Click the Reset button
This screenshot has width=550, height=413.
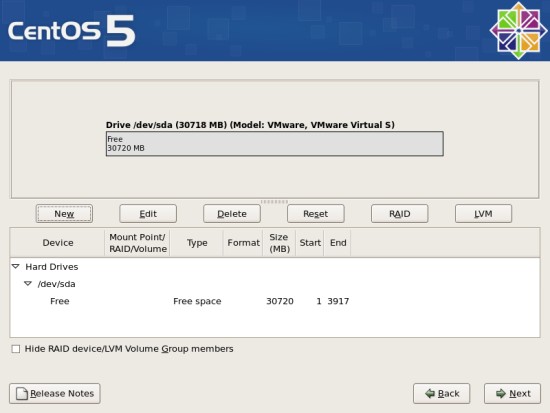[x=316, y=214]
